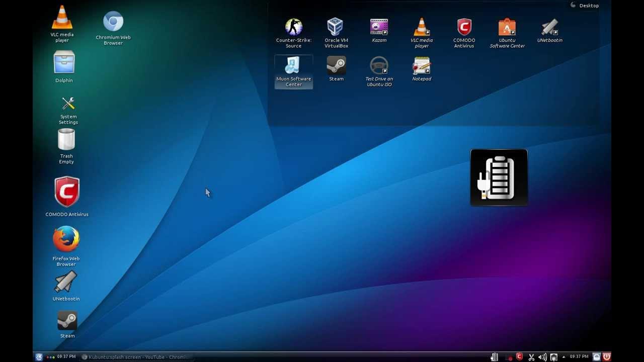Viewport: 644px width, 362px height.
Task: Launch COMODO Antivirus in folder view
Action: [x=464, y=33]
